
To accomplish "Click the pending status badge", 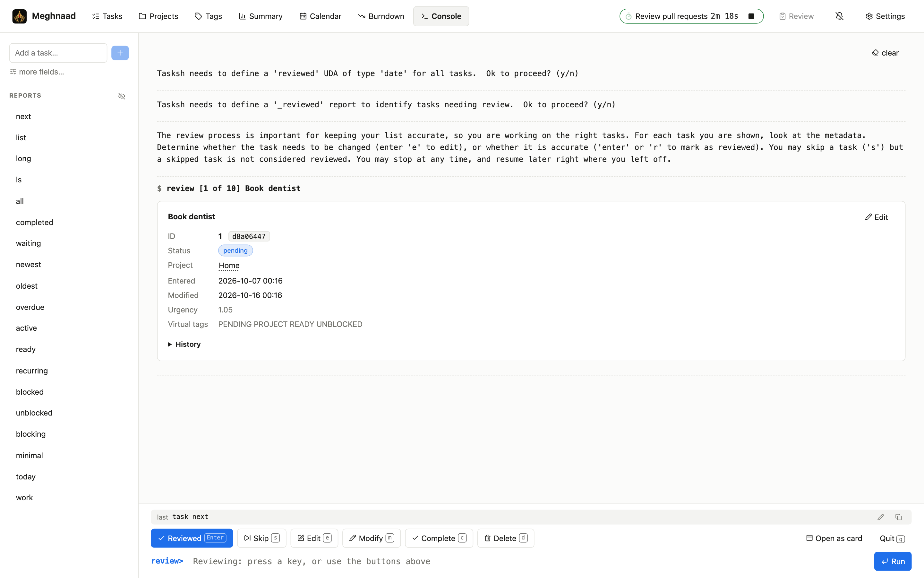I will tap(235, 250).
